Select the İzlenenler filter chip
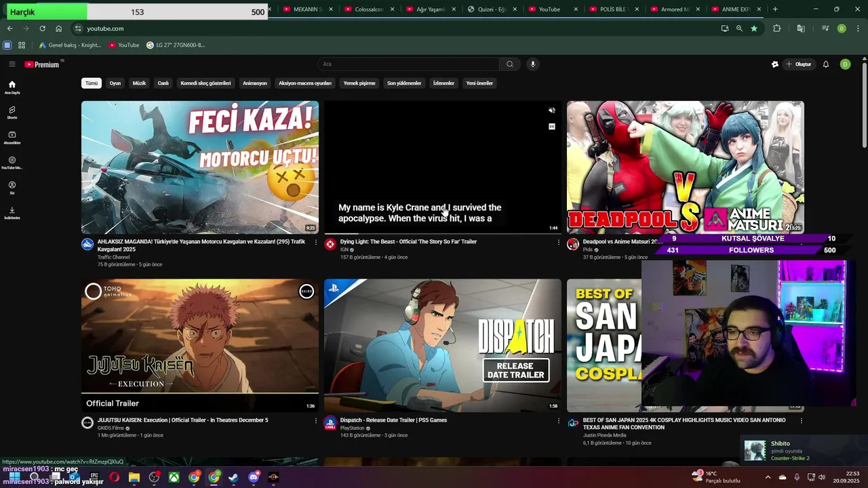Screen dimensions: 868x488 [x=443, y=83]
